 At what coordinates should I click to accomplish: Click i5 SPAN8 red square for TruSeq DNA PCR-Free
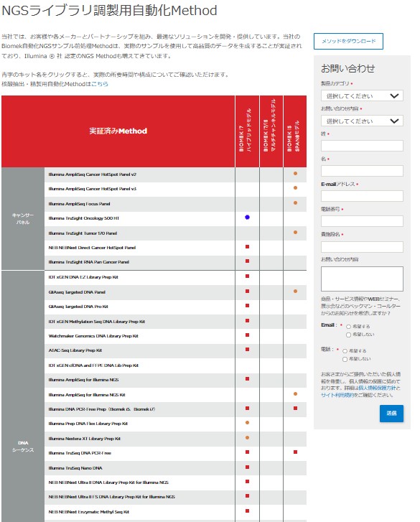295,452
